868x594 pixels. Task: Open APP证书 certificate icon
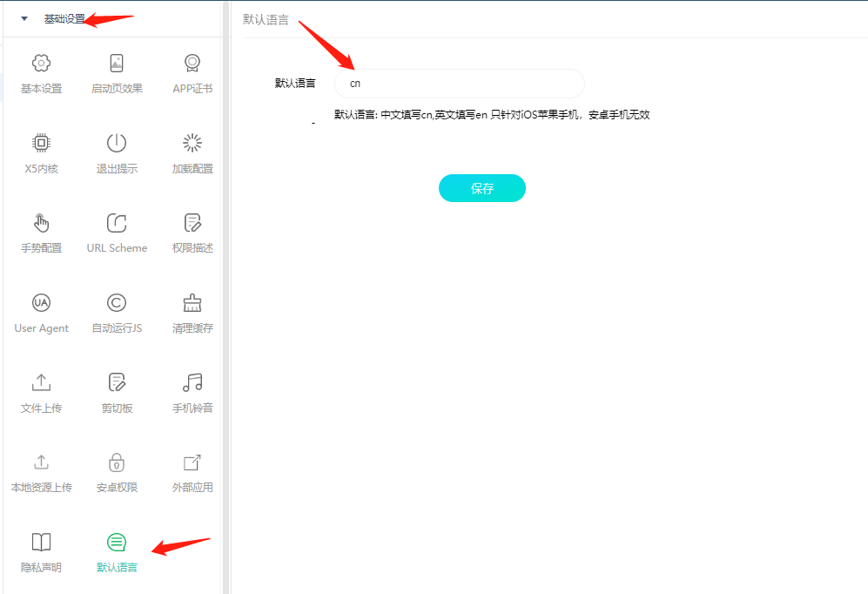pyautogui.click(x=192, y=63)
